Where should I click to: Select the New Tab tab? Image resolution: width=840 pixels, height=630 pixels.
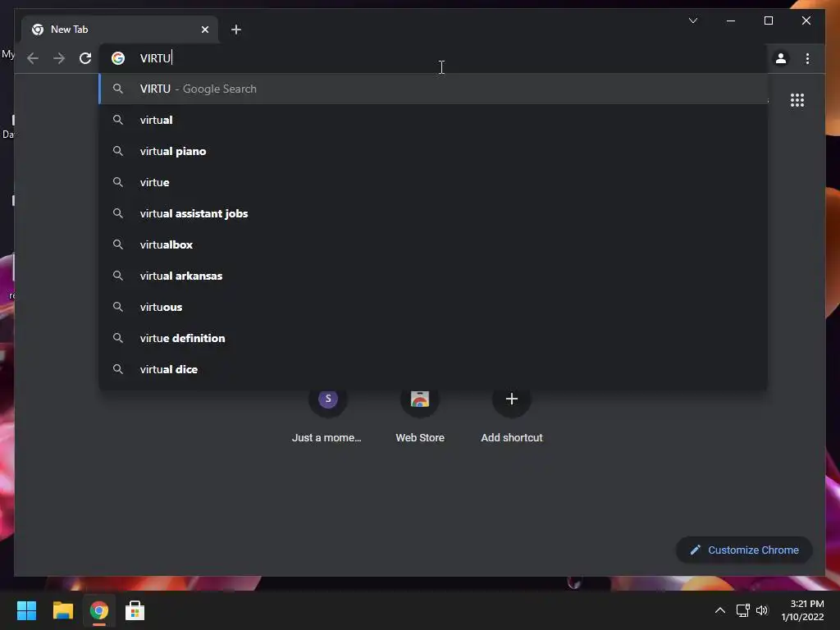(x=120, y=30)
